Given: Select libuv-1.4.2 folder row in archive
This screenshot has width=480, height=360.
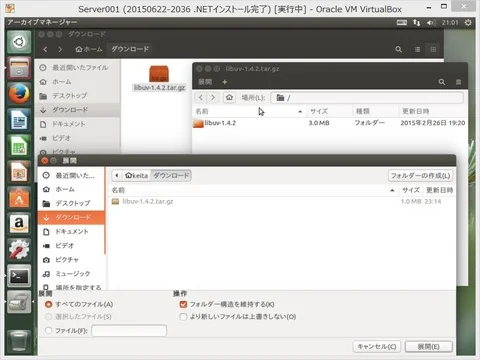Looking at the screenshot, I should [329, 123].
